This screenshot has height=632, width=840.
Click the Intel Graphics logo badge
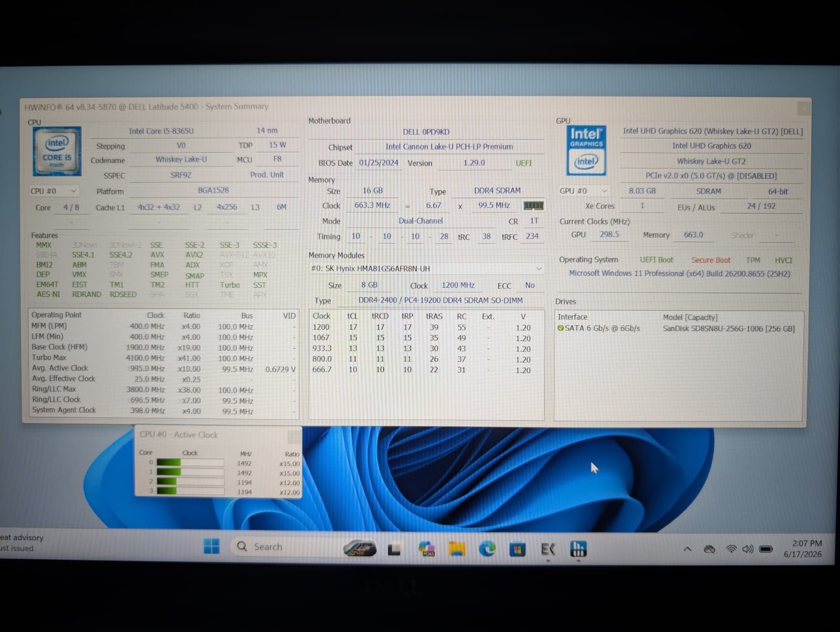(586, 151)
